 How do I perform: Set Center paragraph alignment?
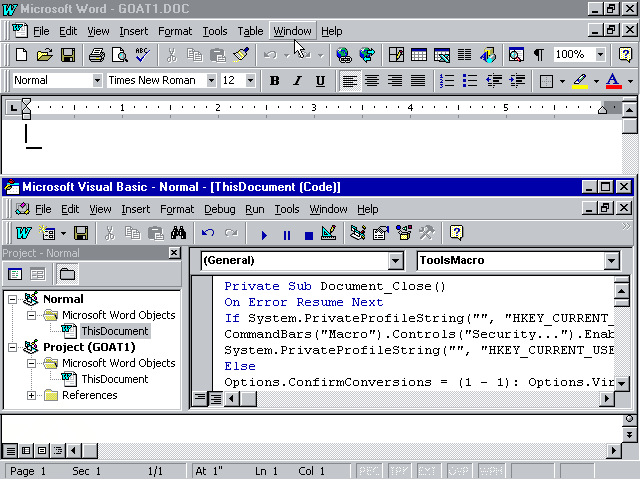coord(372,81)
